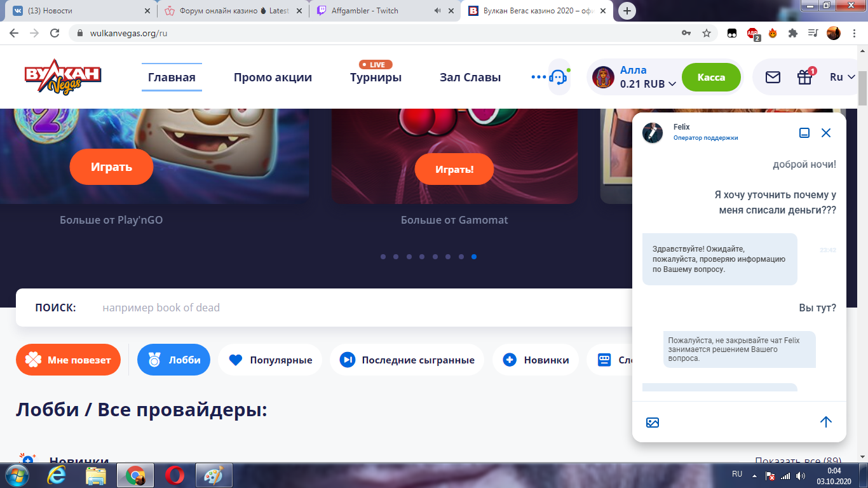
Task: Click the Вулкан Vegas logo
Action: pos(63,77)
